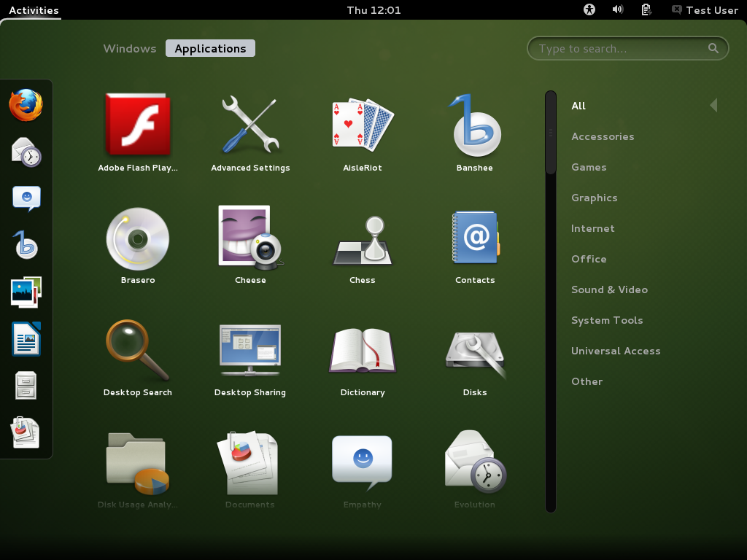
Task: Launch Desktop Search
Action: pos(137,349)
